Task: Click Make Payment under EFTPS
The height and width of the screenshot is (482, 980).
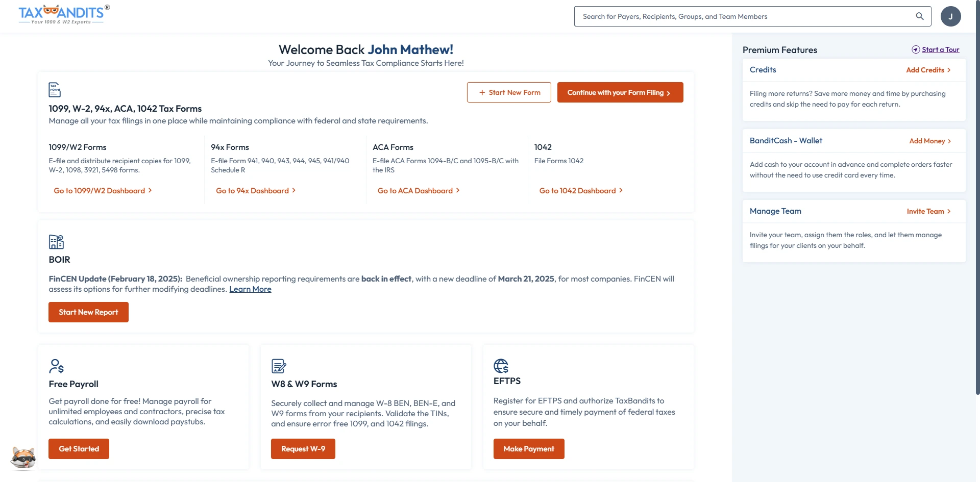Action: point(529,449)
